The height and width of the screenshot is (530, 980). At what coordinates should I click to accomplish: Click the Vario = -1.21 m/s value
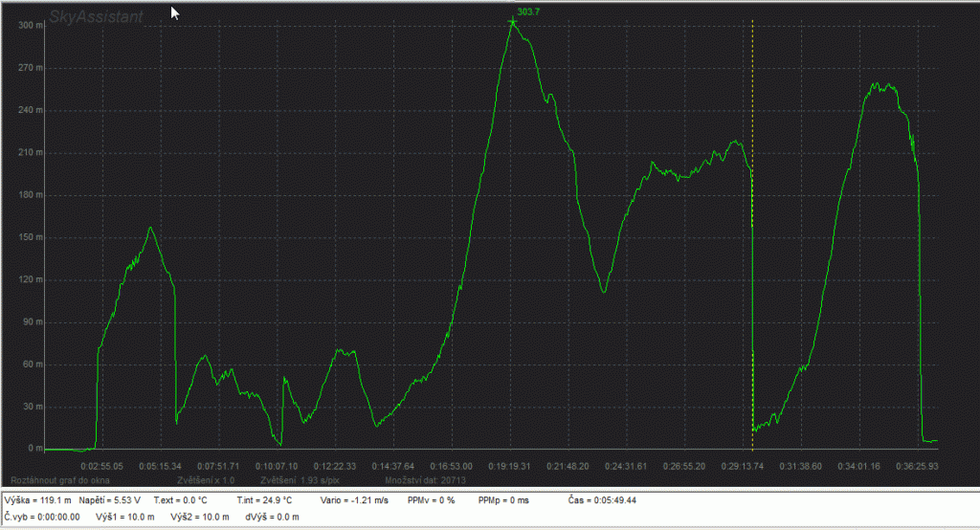(x=352, y=500)
